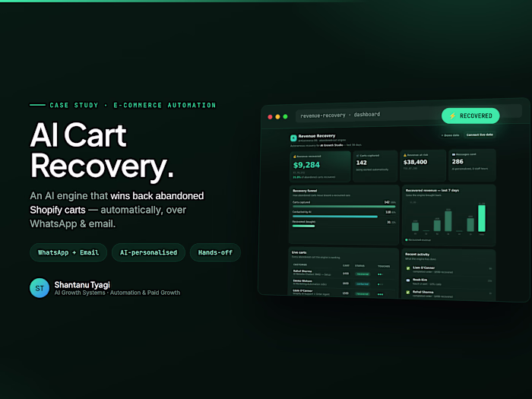Click the Contacted by AI funnel bar
Viewport: 532px width, 399px height.
[x=335, y=216]
